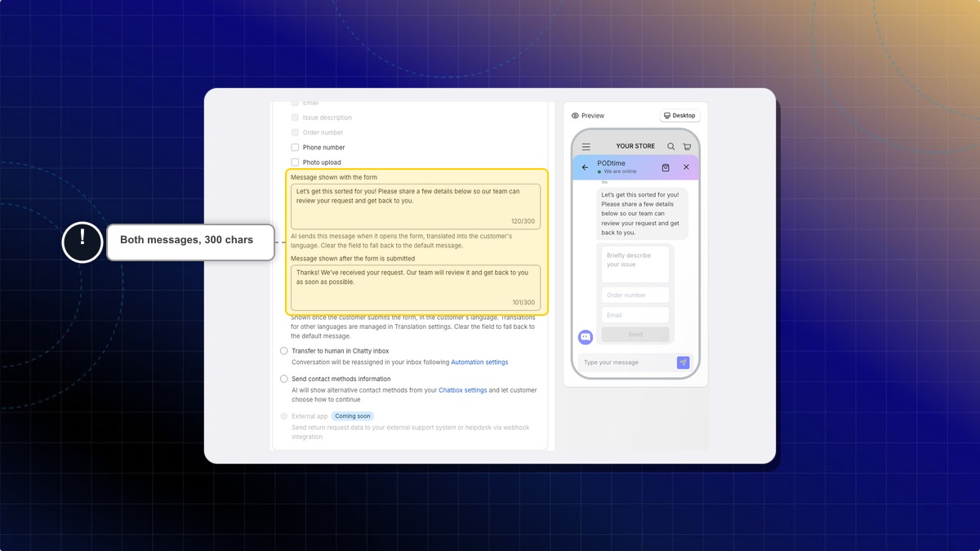Click the chat launcher bubble icon
The width and height of the screenshot is (980, 551).
[586, 337]
